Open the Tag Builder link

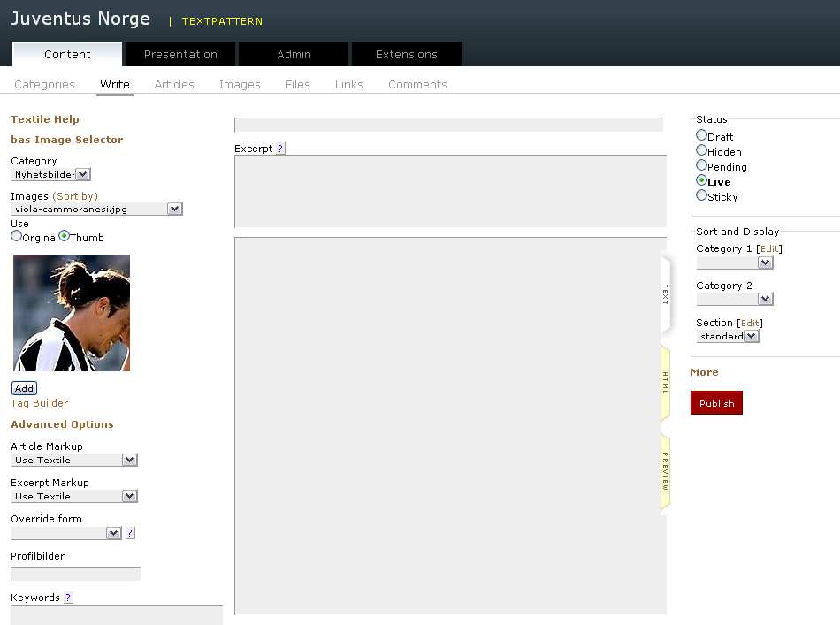pyautogui.click(x=39, y=403)
